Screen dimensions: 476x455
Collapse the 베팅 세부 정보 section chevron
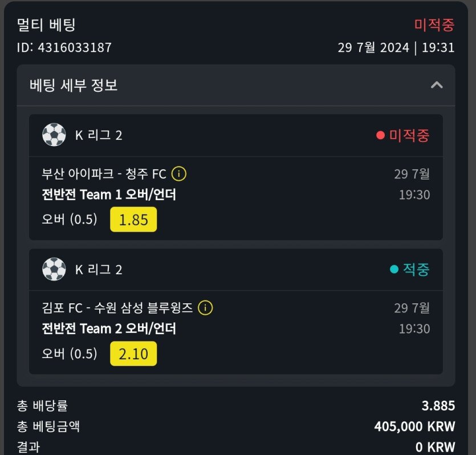coord(437,86)
